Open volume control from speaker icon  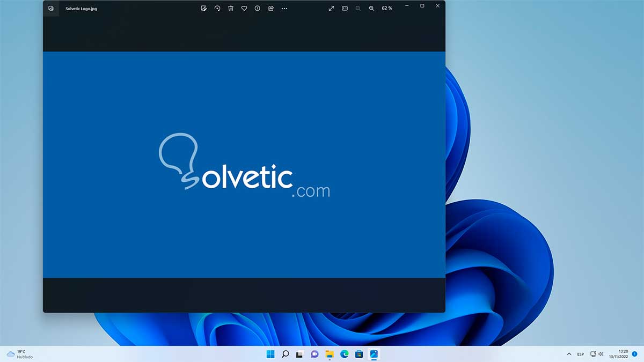point(601,354)
